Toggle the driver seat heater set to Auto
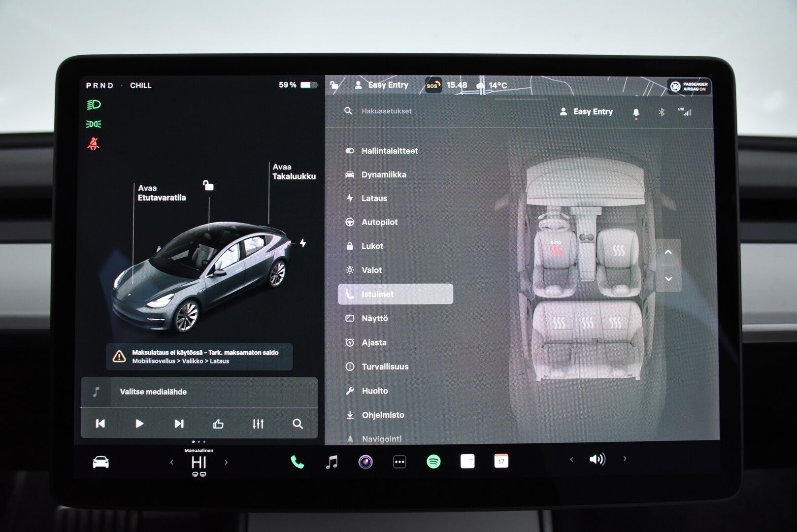 556,249
